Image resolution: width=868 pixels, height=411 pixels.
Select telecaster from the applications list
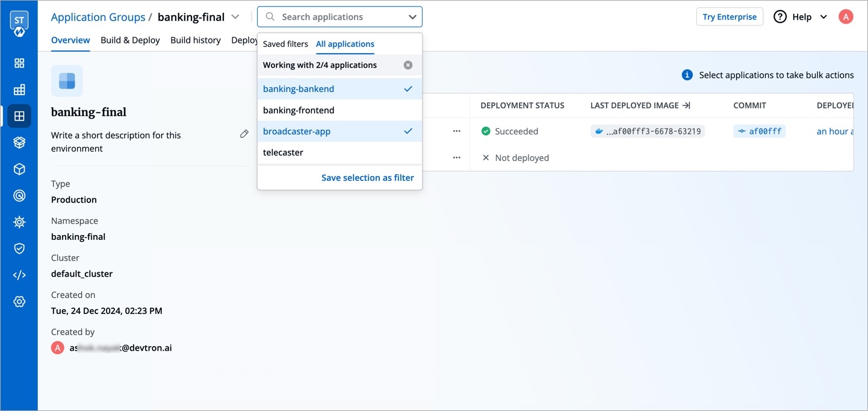[x=283, y=152]
